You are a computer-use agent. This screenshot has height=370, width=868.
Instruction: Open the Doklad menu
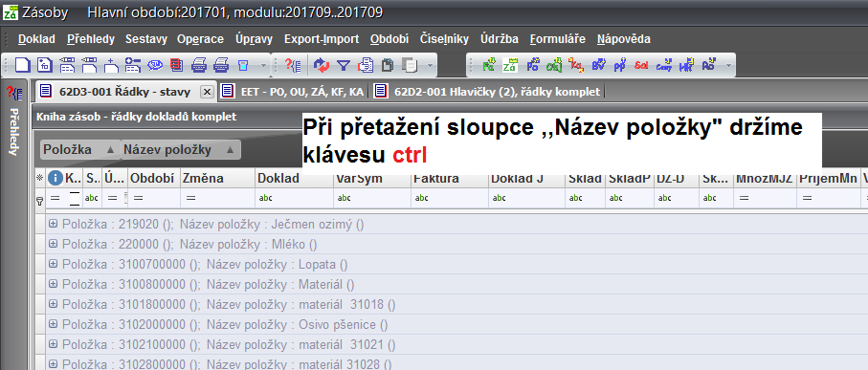(36, 39)
